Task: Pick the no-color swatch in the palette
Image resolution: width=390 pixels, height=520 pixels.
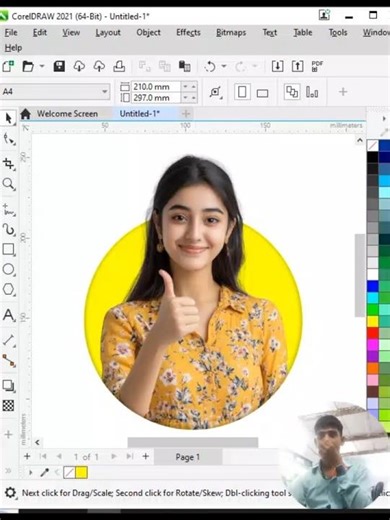Action: coord(373,145)
